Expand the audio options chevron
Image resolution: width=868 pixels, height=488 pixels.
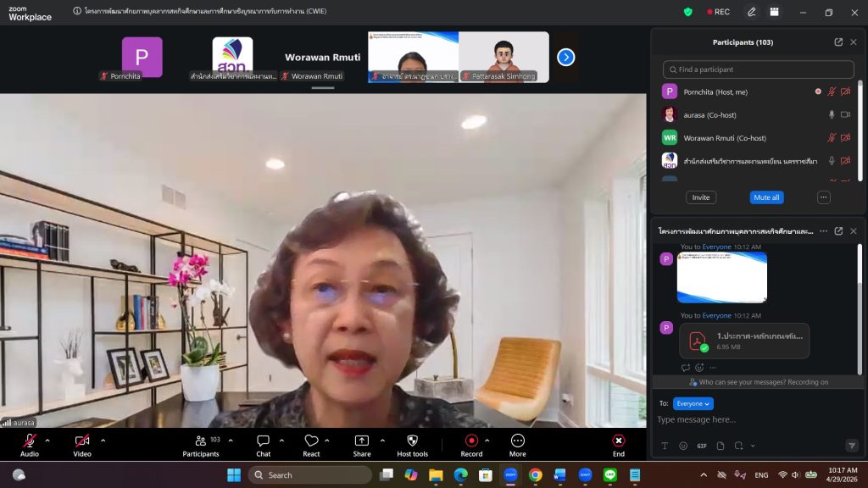(x=47, y=441)
